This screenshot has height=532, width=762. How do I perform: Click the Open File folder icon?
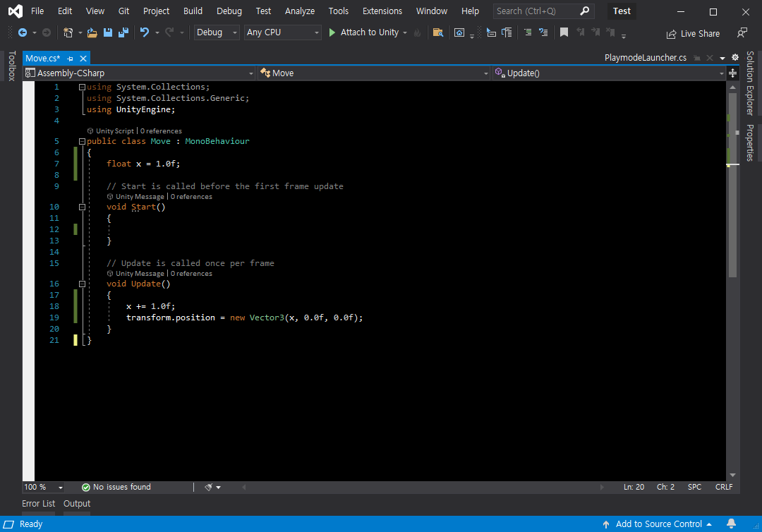pos(92,32)
